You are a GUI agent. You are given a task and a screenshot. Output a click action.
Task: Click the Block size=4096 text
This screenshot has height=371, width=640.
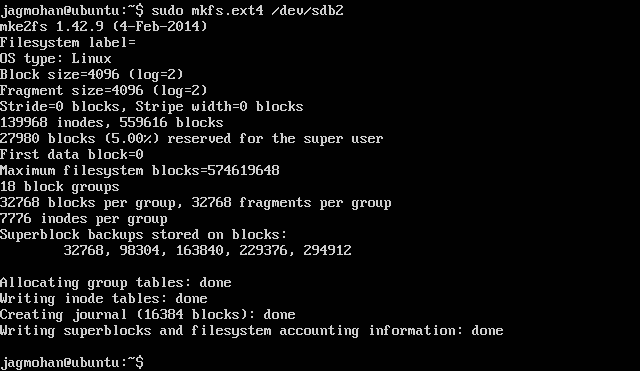[x=60, y=75]
